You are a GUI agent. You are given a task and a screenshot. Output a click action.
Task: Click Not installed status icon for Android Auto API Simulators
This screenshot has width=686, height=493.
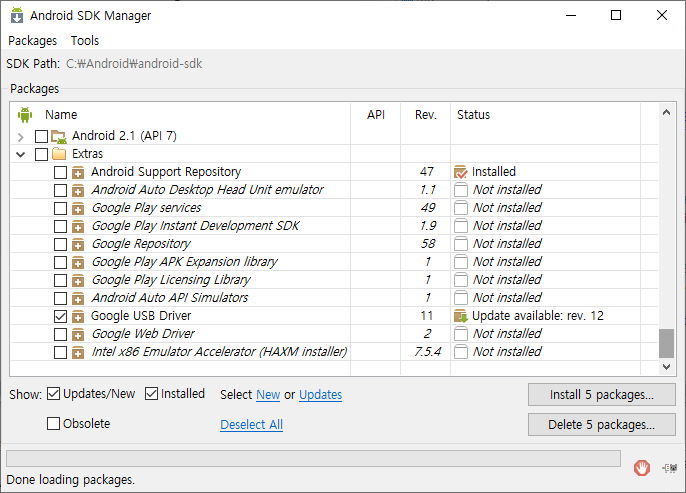[461, 298]
